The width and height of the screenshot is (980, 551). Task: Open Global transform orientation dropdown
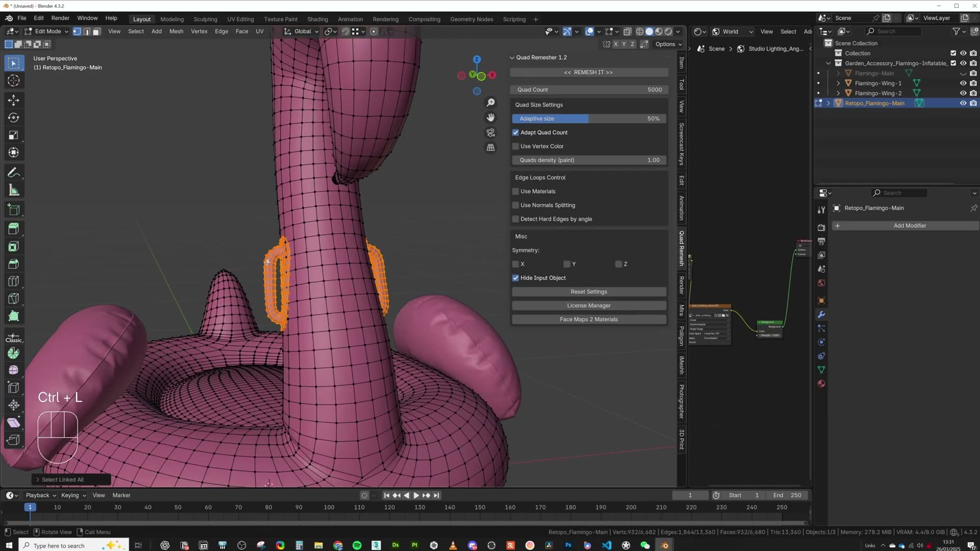pyautogui.click(x=302, y=32)
